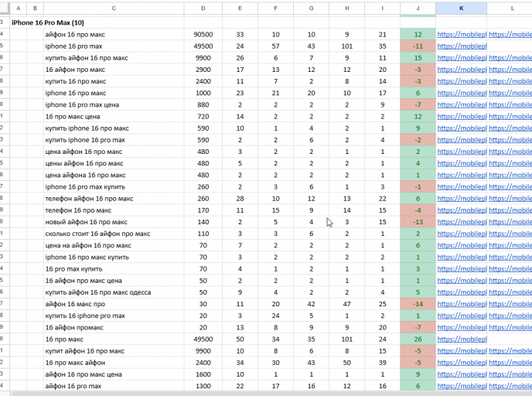532x396 pixels.
Task: Select column E value 28 in the 'телефон айфон 16 про макс' row
Action: (240, 199)
